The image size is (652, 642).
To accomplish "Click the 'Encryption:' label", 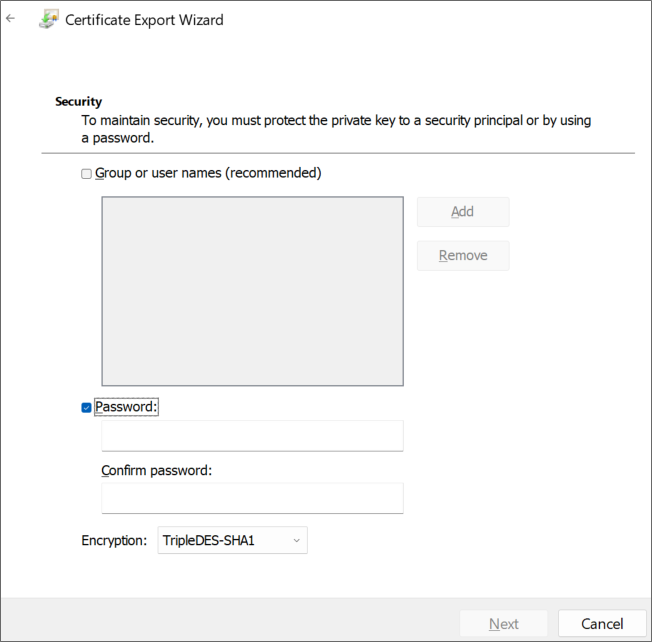I will click(x=114, y=541).
